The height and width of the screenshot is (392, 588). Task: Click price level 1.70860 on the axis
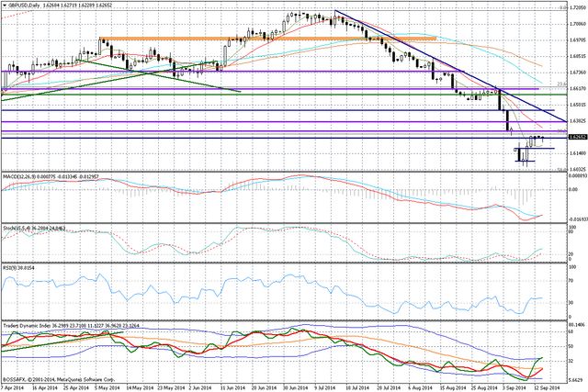click(x=578, y=24)
